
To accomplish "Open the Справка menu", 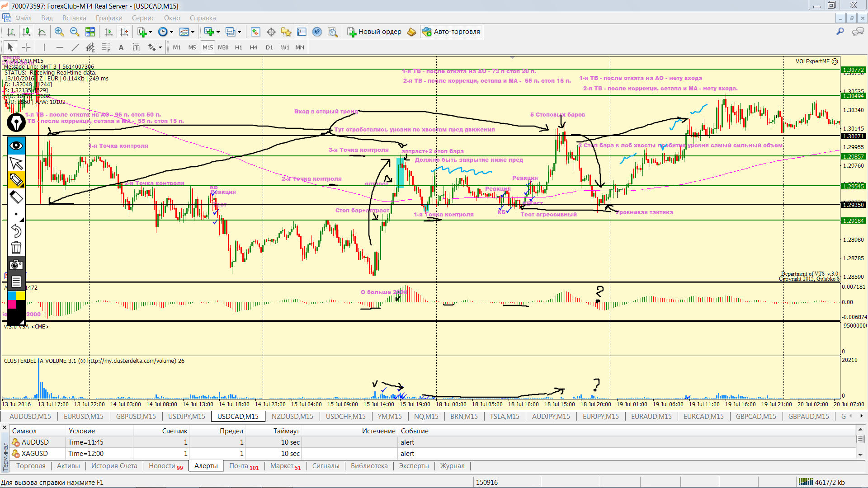I will point(203,18).
